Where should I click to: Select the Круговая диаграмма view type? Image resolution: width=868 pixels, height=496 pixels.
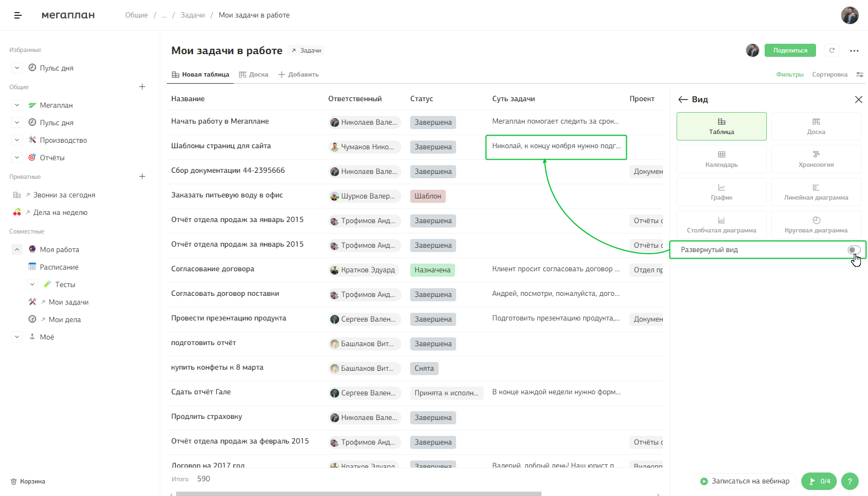click(816, 225)
